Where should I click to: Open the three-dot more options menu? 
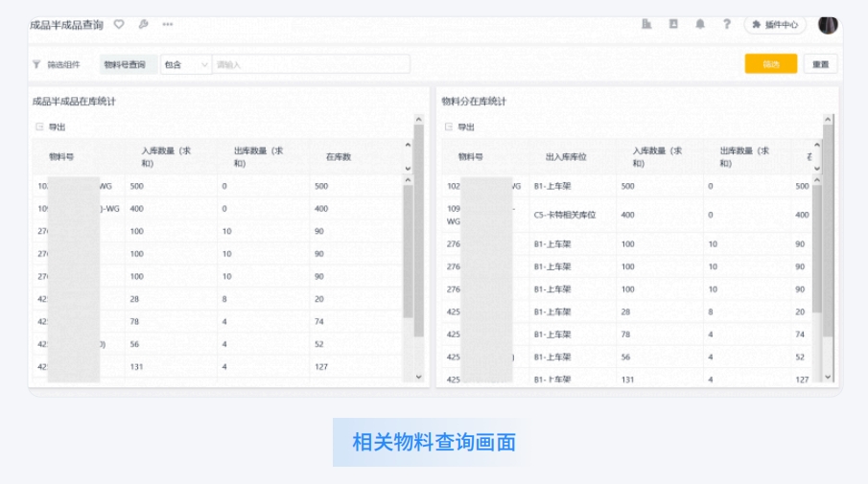[168, 24]
